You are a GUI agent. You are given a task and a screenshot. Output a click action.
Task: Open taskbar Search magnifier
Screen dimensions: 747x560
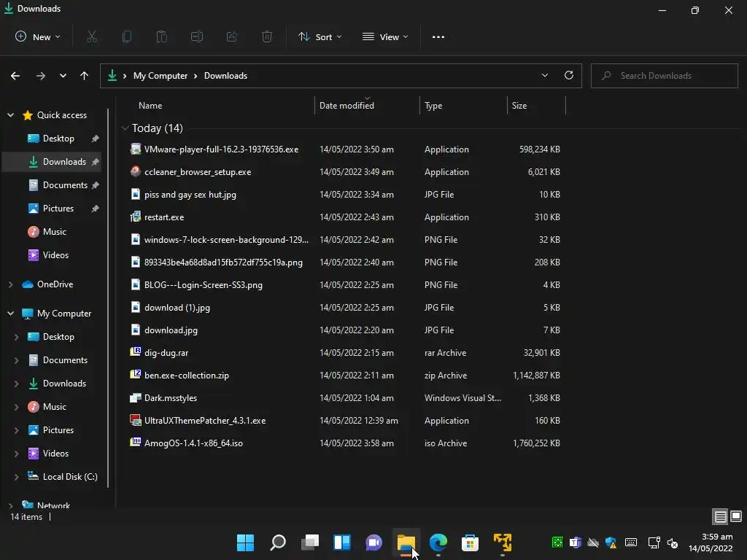[278, 542]
